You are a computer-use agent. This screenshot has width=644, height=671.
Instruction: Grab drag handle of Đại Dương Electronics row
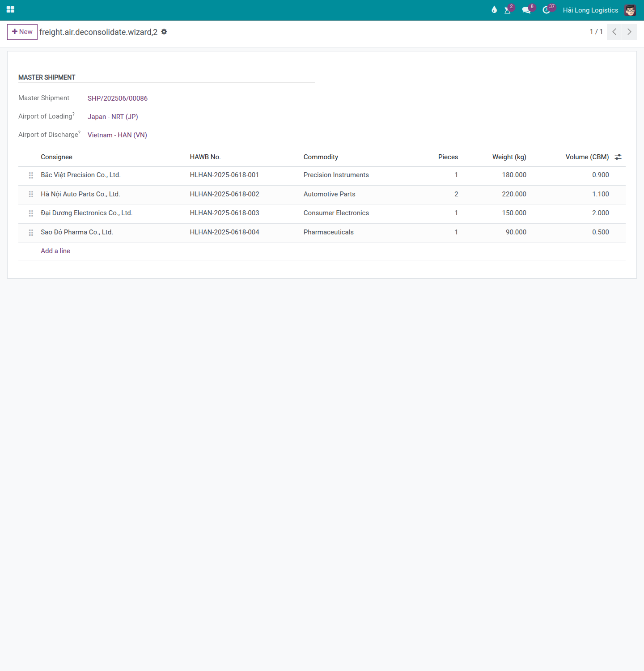(31, 213)
